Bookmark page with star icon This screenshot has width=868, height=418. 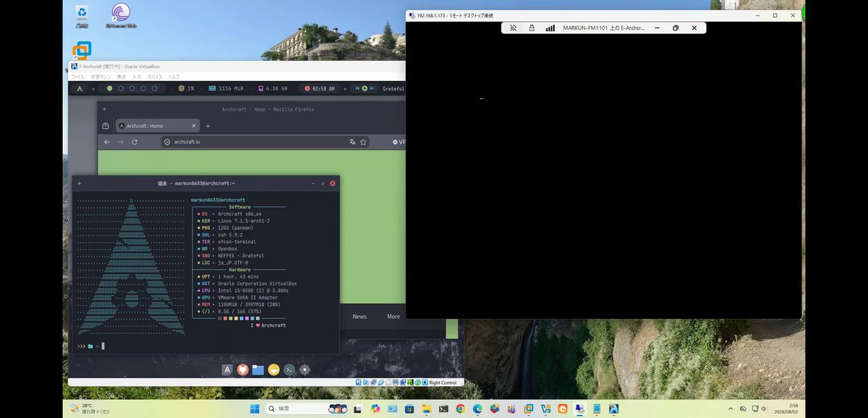click(x=363, y=142)
